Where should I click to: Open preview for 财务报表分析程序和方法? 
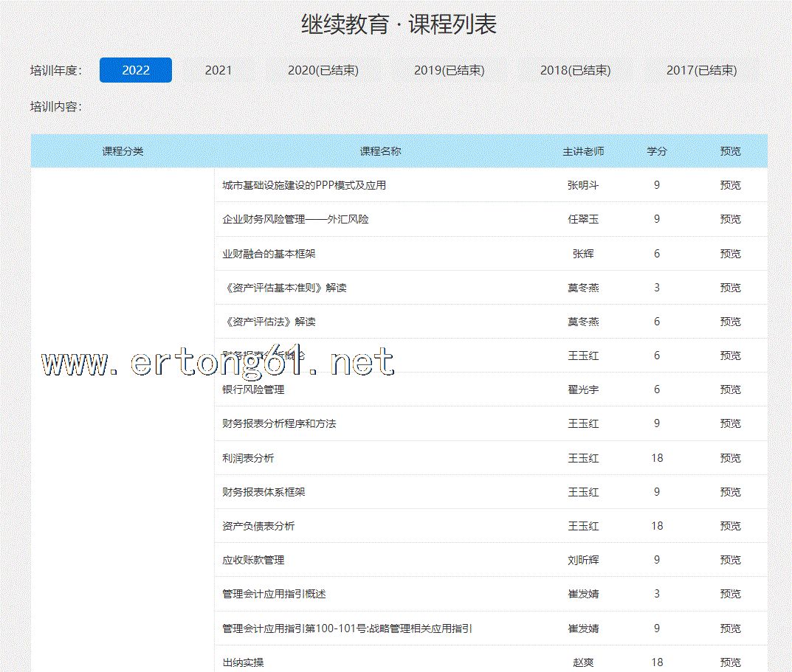click(x=730, y=423)
